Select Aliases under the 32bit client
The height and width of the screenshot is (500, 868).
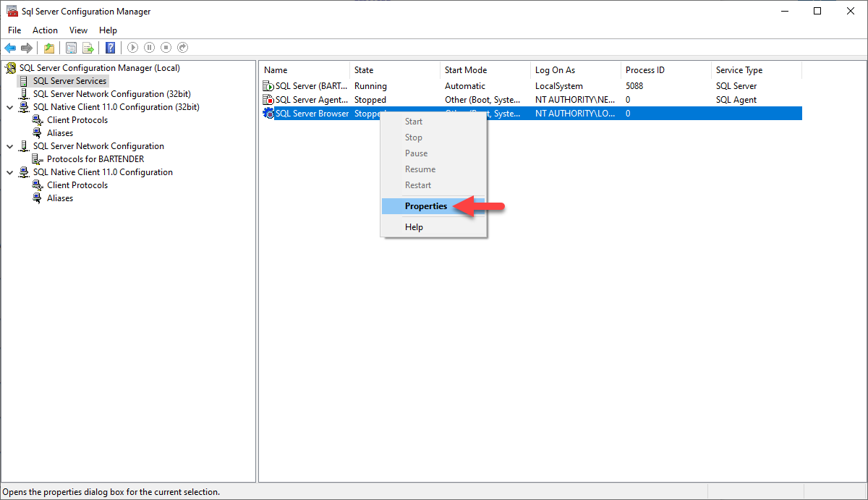pos(60,133)
